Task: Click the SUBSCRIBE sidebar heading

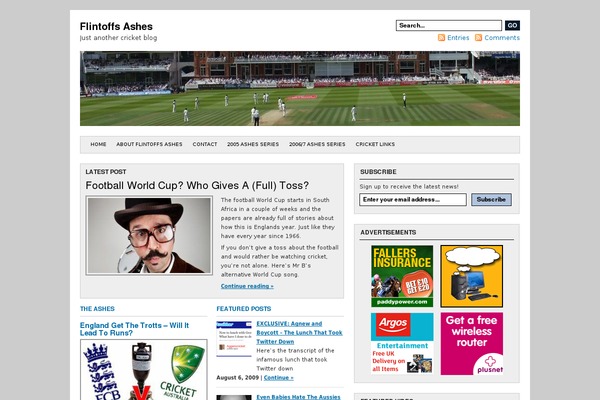Action: click(x=378, y=172)
